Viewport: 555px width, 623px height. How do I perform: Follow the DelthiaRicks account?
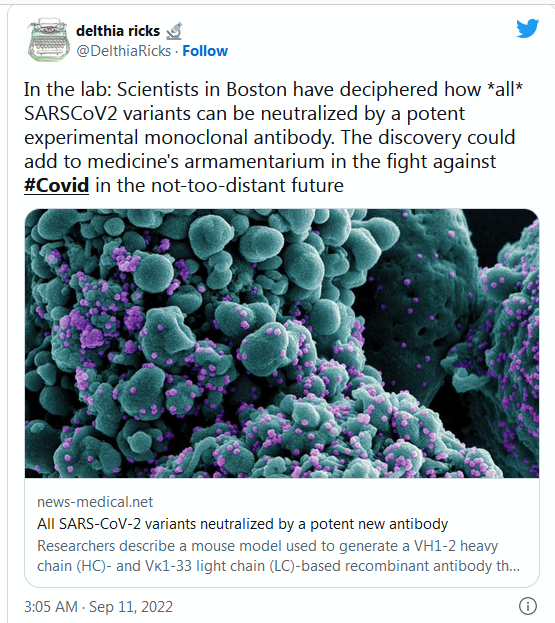point(205,51)
